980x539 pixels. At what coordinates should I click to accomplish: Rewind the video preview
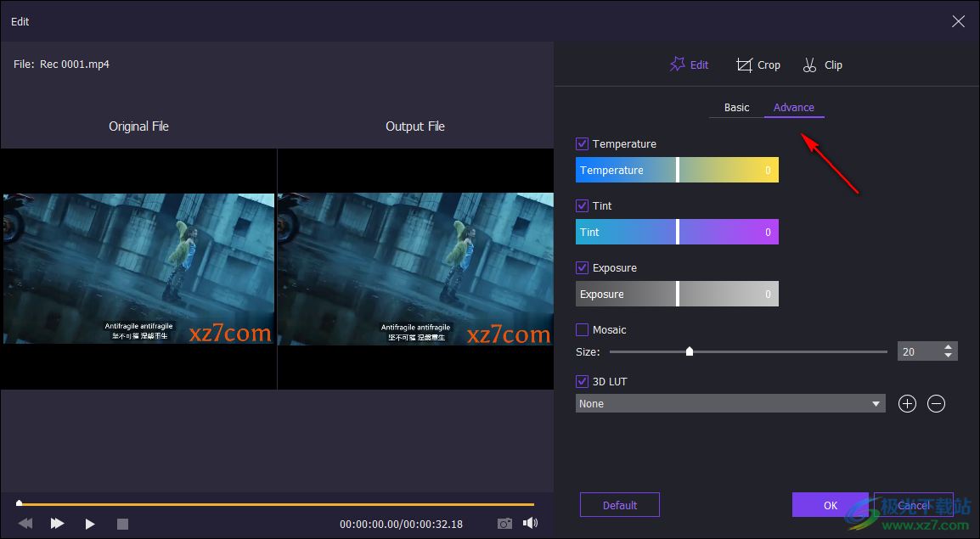[25, 524]
